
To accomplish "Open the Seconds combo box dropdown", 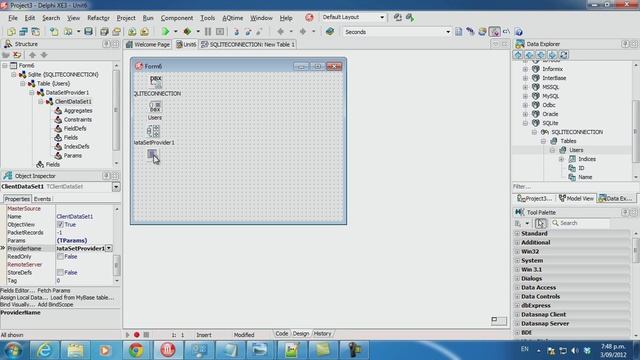I will tap(448, 32).
